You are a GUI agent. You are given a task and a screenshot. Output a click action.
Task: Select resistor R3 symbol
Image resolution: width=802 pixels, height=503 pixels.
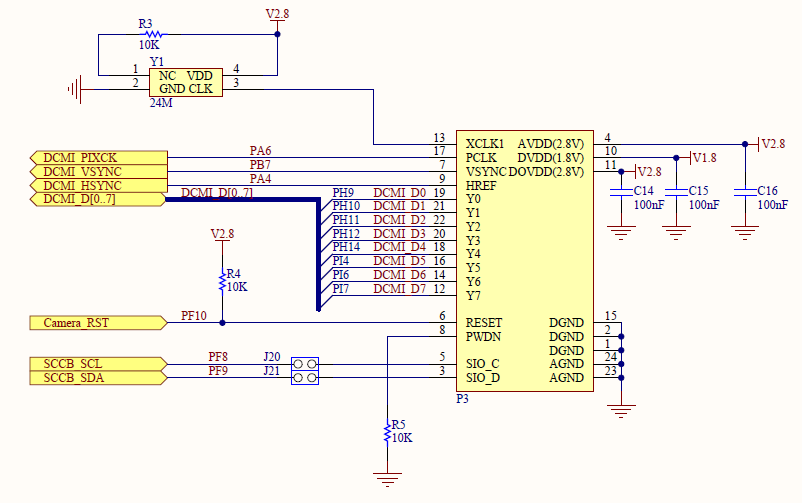coord(152,34)
